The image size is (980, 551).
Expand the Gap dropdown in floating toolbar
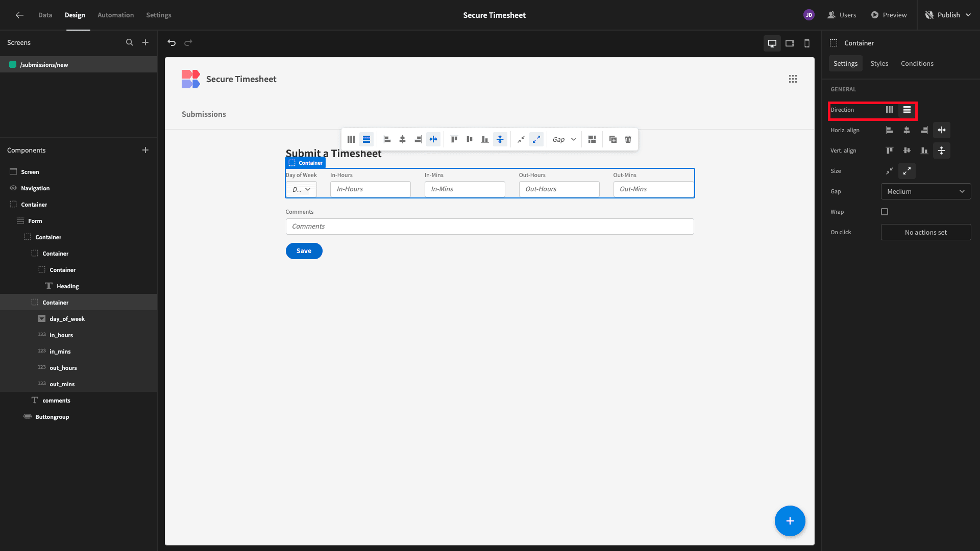tap(565, 139)
